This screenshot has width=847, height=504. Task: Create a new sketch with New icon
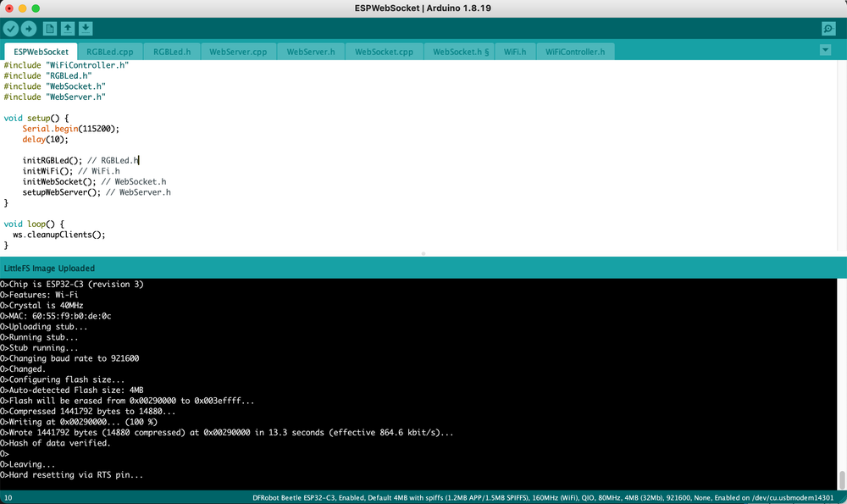point(50,29)
